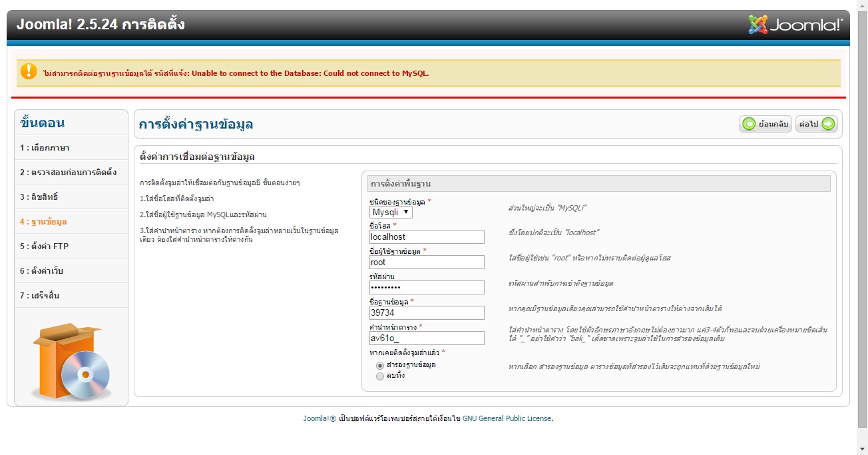Go to step 7 เสร็จสิ้น
Screen dimensions: 868x455
(71, 295)
